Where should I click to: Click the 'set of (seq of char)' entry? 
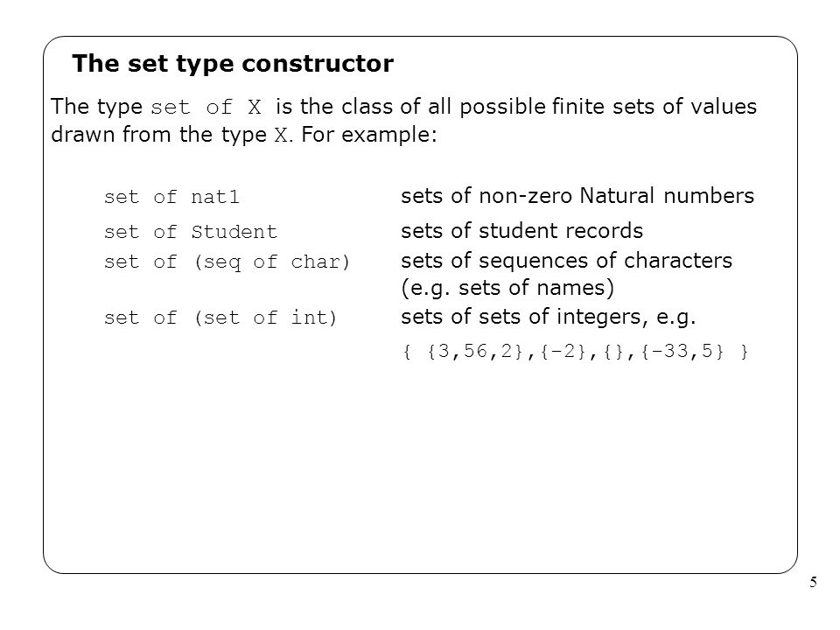click(227, 262)
